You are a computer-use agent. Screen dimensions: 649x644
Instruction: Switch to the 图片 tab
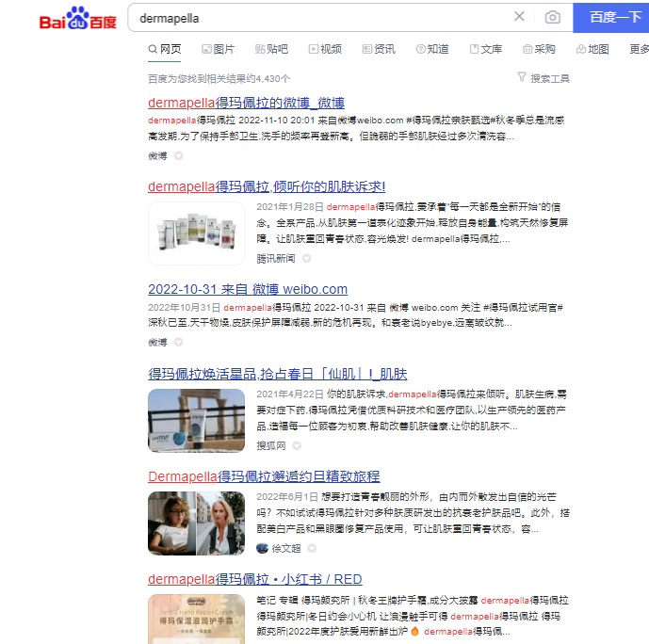click(x=219, y=49)
